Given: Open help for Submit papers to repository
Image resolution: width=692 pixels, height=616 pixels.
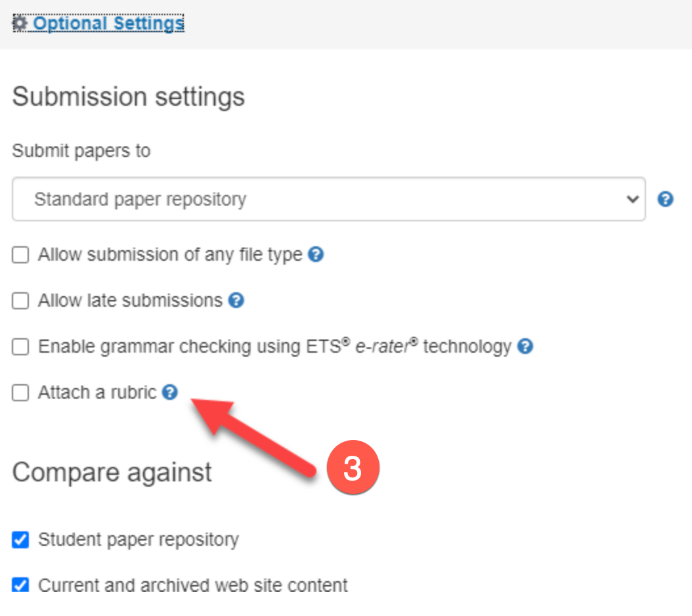Looking at the screenshot, I should (x=665, y=199).
